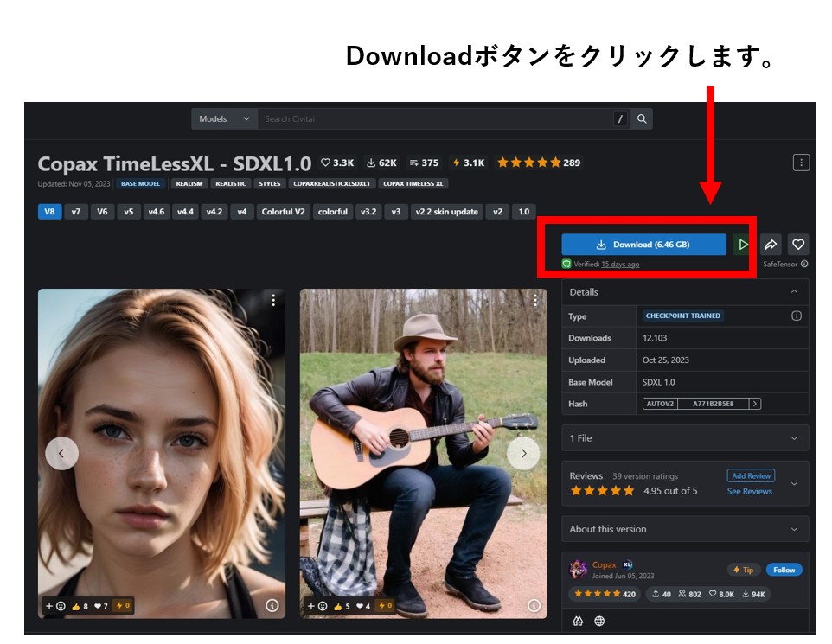
Task: Click info icon on guitarist image
Action: [x=534, y=605]
